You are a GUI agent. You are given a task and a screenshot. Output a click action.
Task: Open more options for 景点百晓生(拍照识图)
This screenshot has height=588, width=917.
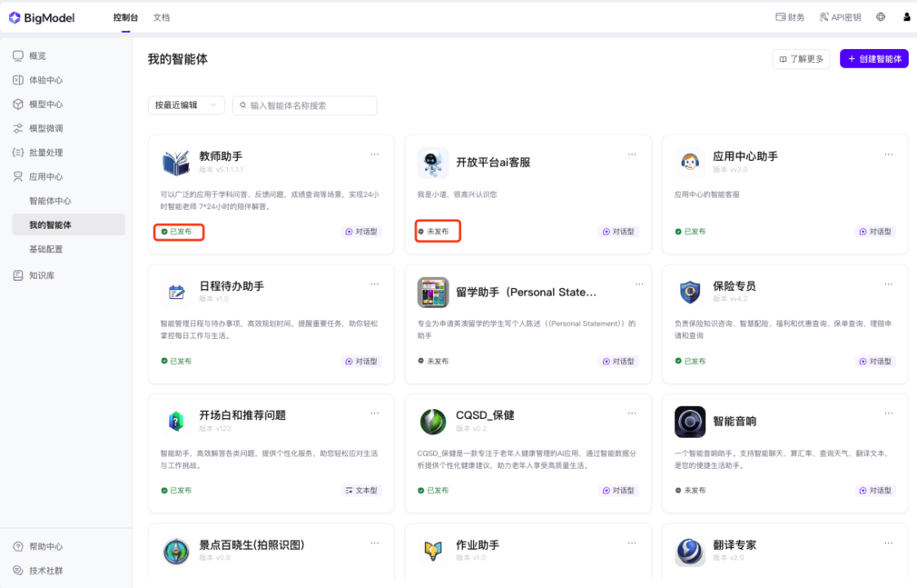click(x=374, y=543)
